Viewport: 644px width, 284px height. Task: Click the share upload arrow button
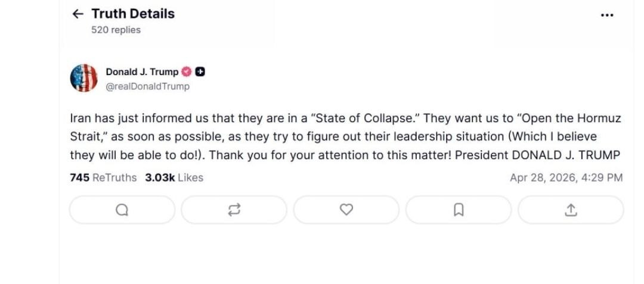point(571,210)
